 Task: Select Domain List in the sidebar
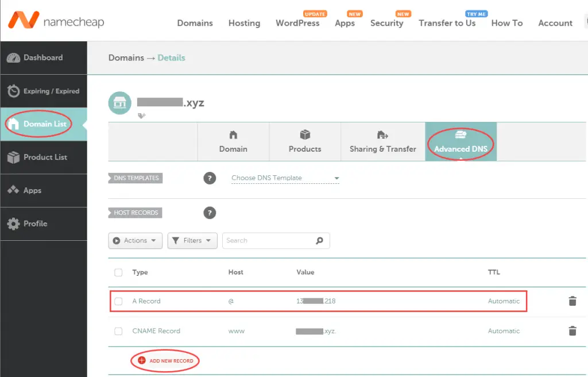pyautogui.click(x=44, y=124)
